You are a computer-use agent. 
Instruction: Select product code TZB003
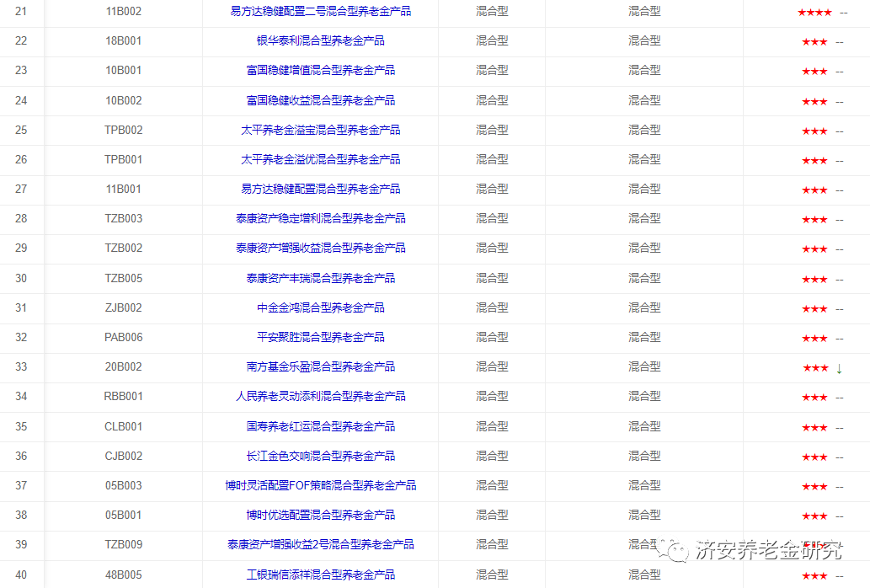tap(123, 218)
